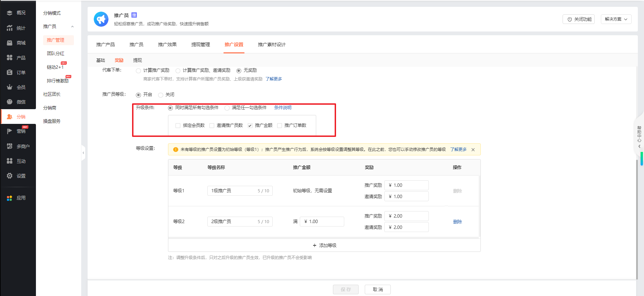Select 开启 for 推广员等级

coord(138,95)
